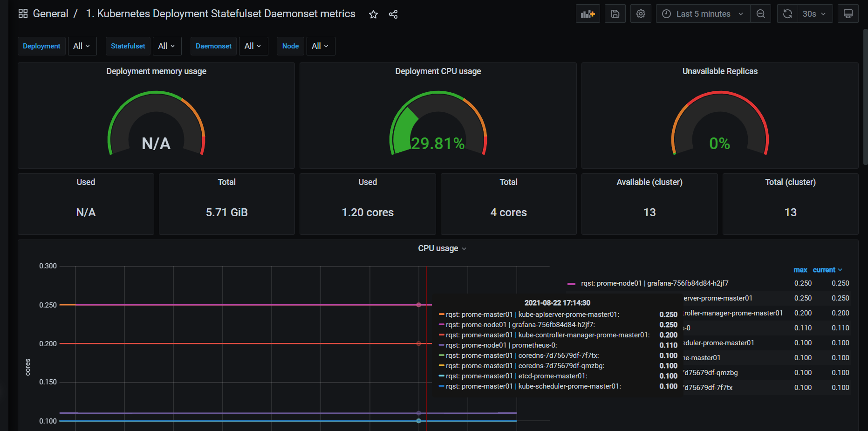Screen dimensions: 868x431
Task: Click the 0% Unavailable Replicas gauge
Action: pyautogui.click(x=720, y=123)
